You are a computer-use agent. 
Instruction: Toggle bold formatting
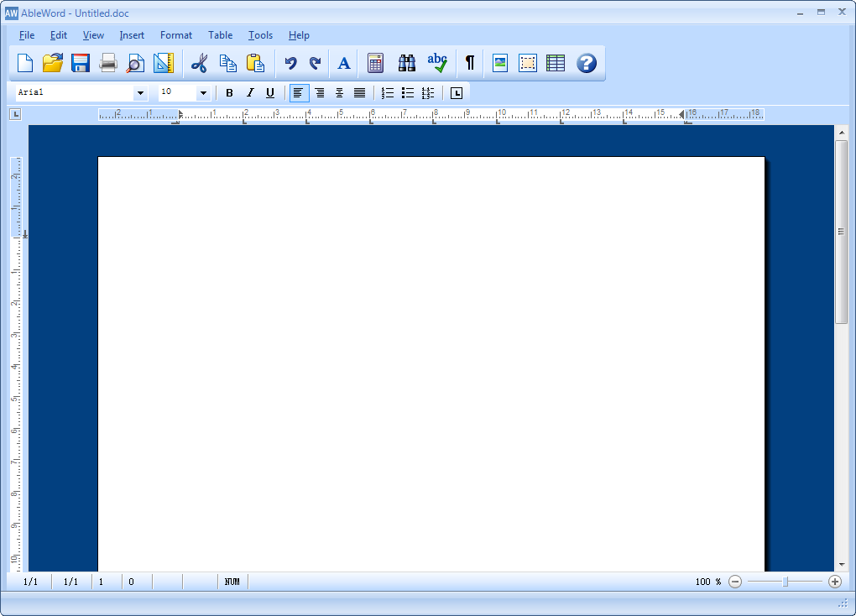coord(229,93)
